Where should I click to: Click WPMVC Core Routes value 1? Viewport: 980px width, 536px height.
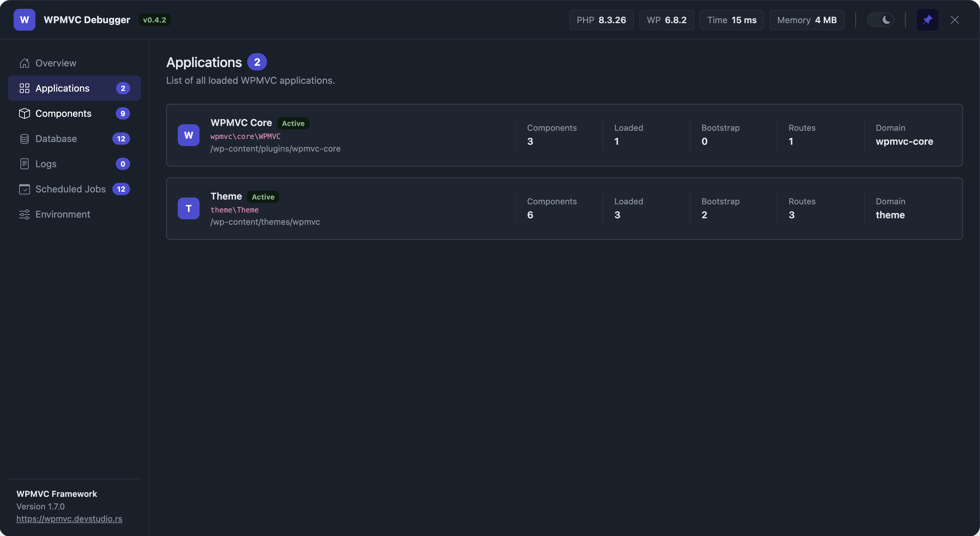(791, 142)
